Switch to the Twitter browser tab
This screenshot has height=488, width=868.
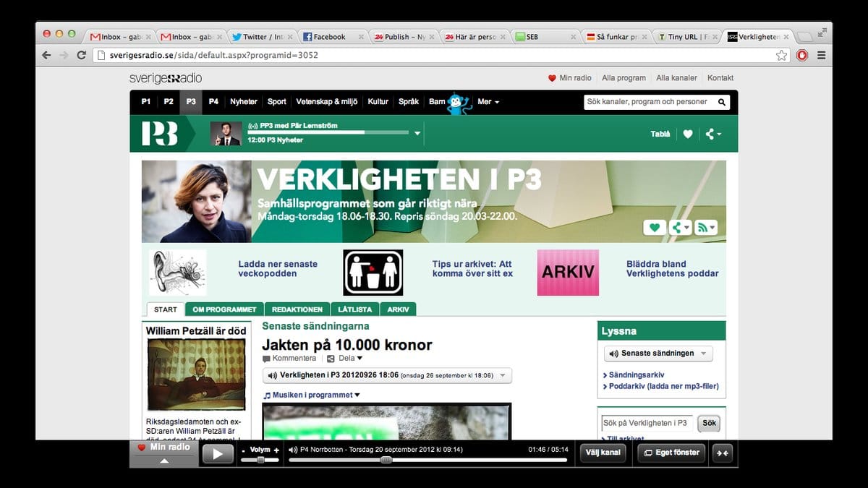pyautogui.click(x=263, y=37)
